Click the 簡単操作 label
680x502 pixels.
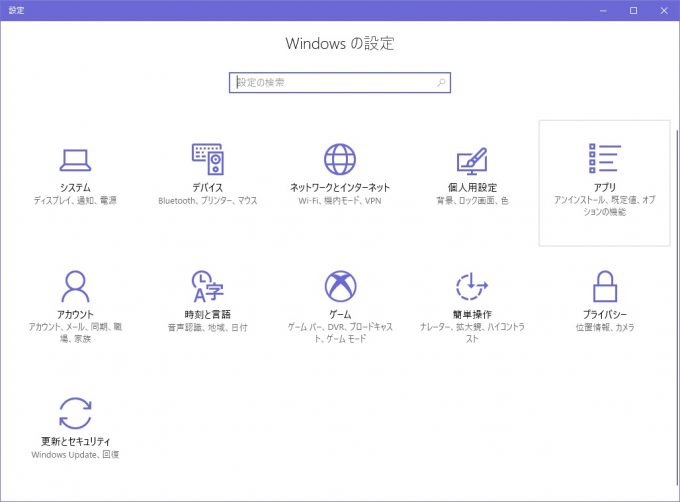click(x=472, y=314)
